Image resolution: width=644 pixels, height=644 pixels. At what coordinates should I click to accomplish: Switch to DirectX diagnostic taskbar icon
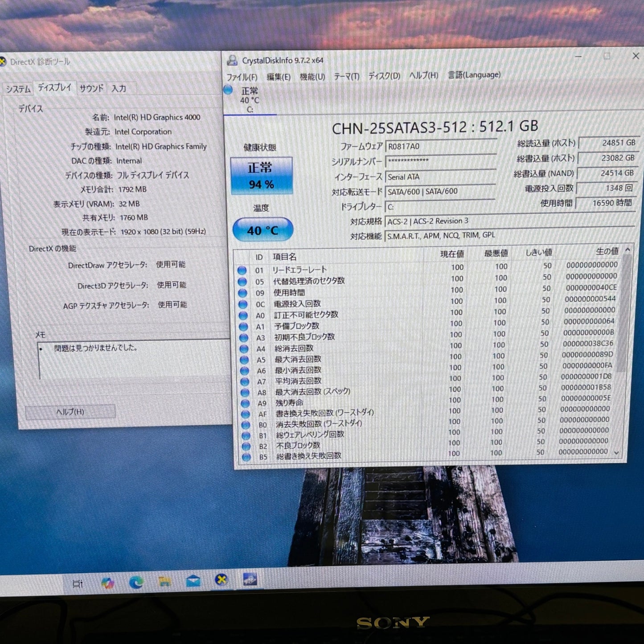click(221, 580)
